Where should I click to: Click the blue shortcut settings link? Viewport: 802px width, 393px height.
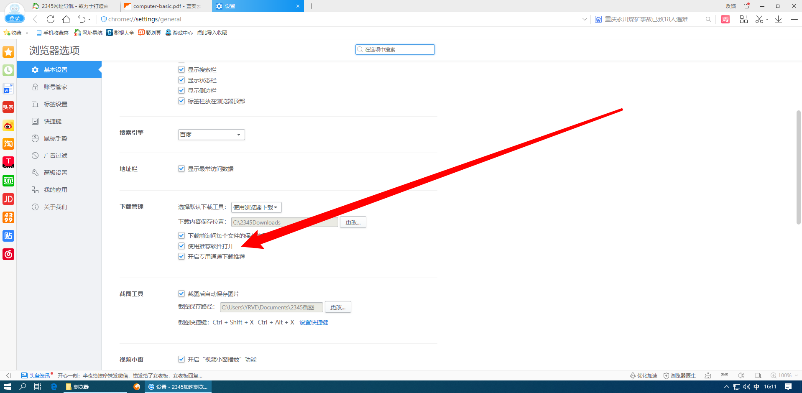(314, 323)
